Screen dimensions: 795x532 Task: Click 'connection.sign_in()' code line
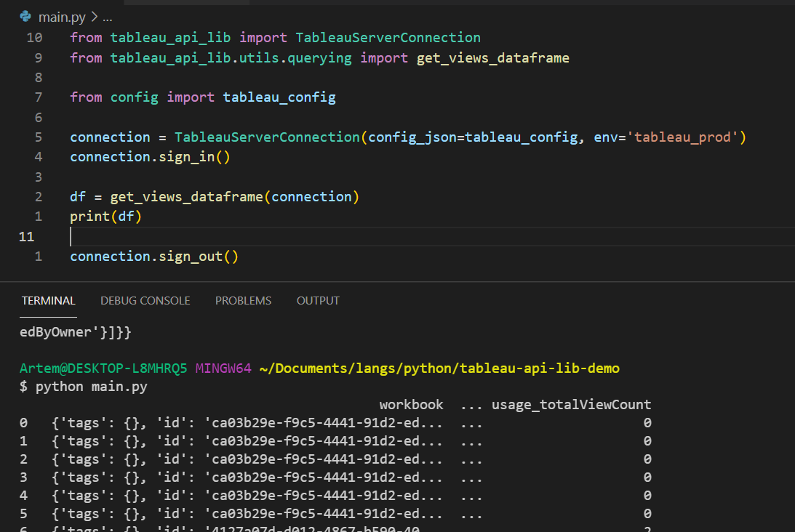pyautogui.click(x=150, y=157)
